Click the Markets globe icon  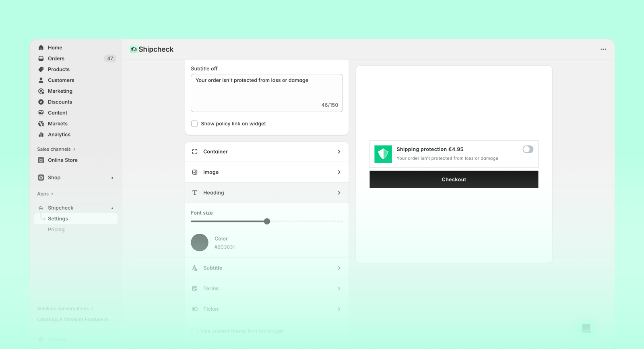coord(41,124)
